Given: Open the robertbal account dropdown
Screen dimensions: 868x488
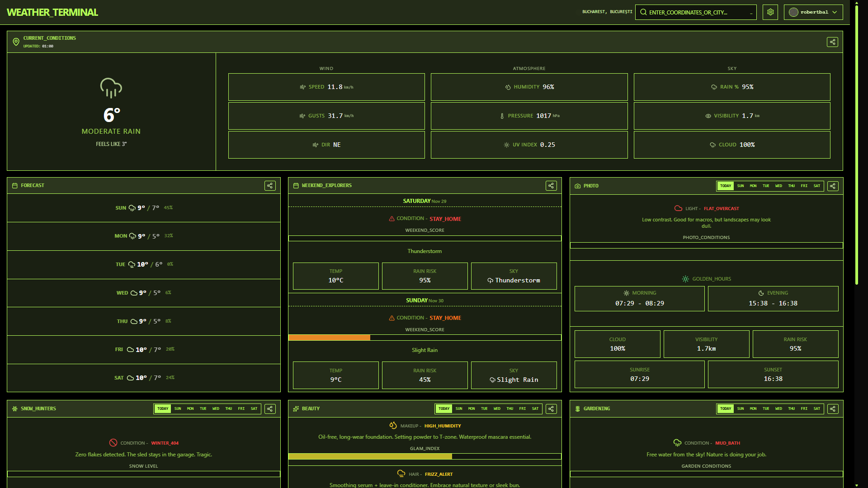Looking at the screenshot, I should pyautogui.click(x=813, y=12).
